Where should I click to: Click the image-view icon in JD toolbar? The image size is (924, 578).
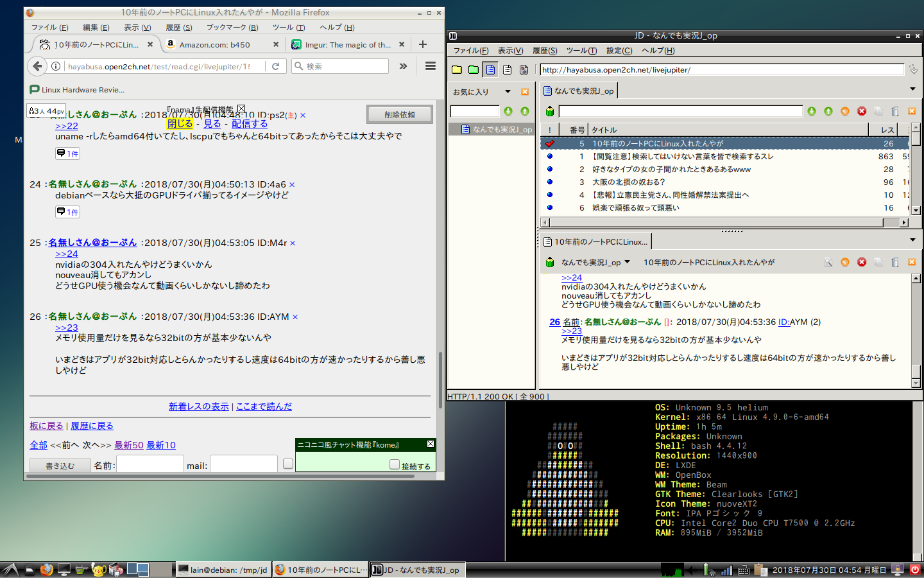pyautogui.click(x=524, y=69)
